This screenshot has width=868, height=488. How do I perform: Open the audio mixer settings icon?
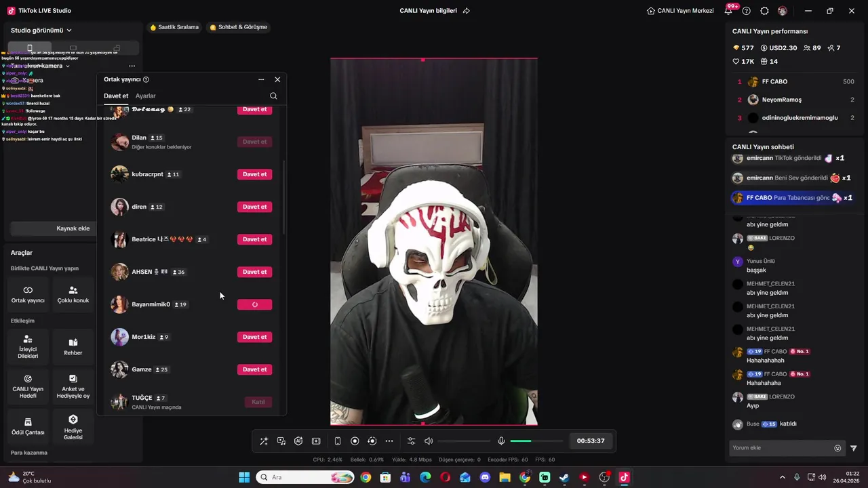[x=411, y=441]
